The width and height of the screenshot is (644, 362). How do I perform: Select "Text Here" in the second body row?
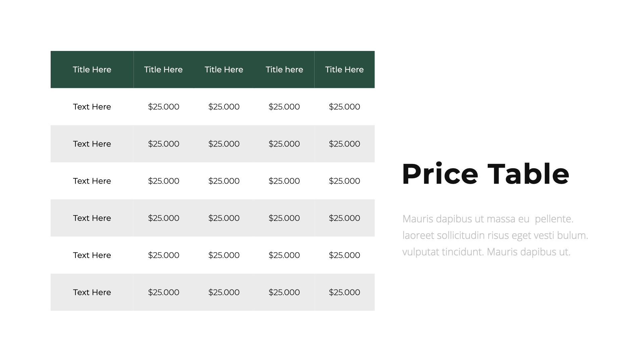coord(92,144)
